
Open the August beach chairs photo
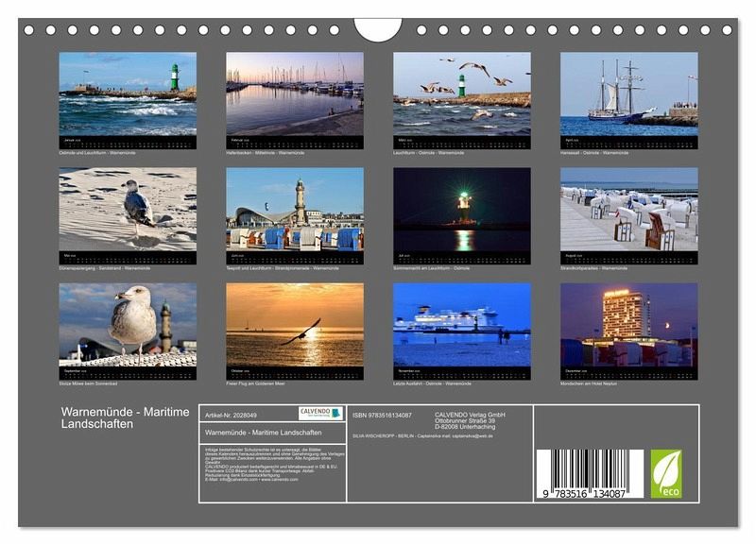click(628, 209)
